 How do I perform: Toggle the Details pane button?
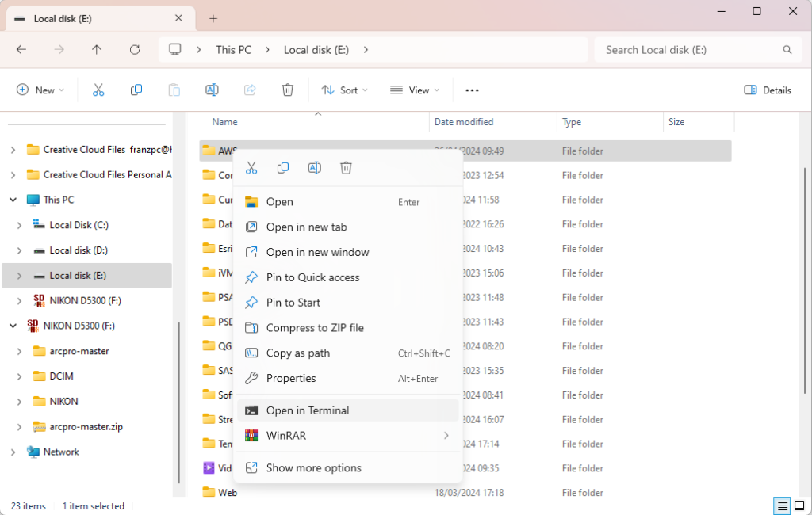coord(768,90)
